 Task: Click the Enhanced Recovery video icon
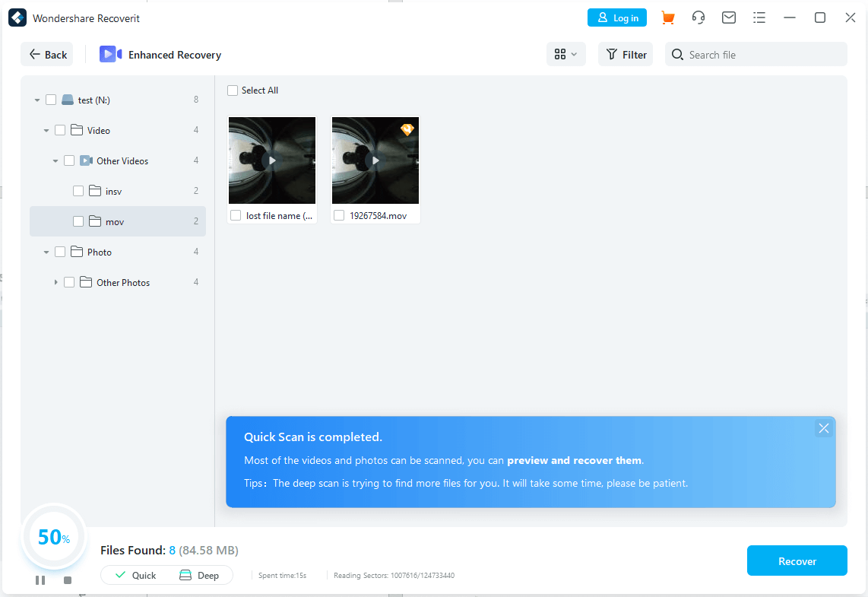[x=111, y=54]
